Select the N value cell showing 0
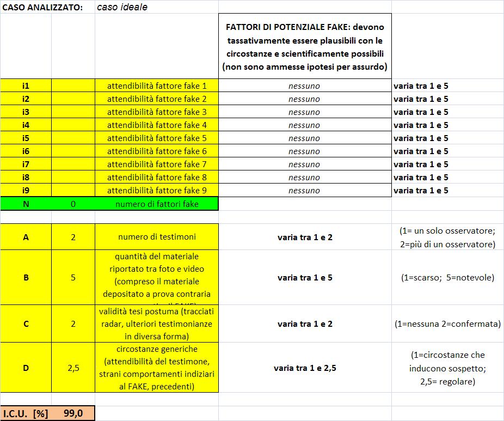Image resolution: width=504 pixels, height=421 pixels. 73,204
